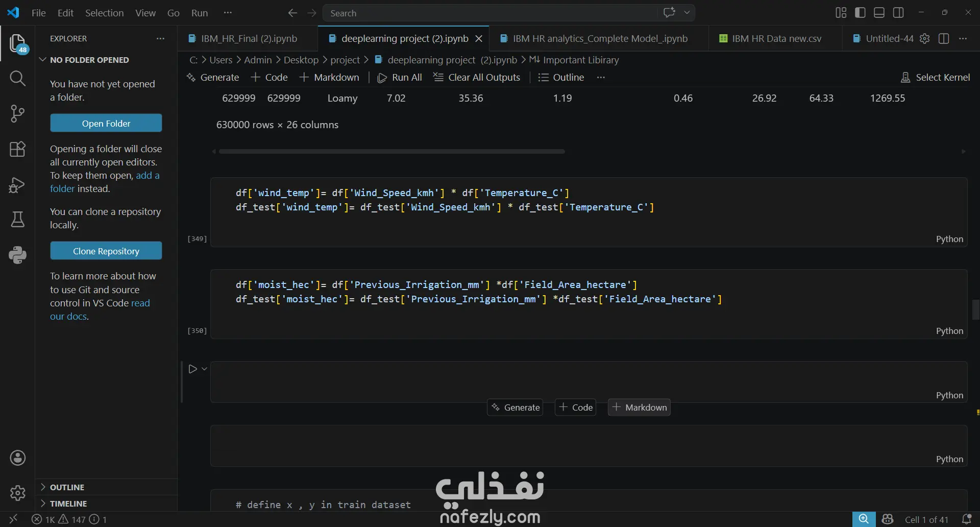980x527 pixels.
Task: Open the Copilot status icon
Action: click(x=888, y=519)
